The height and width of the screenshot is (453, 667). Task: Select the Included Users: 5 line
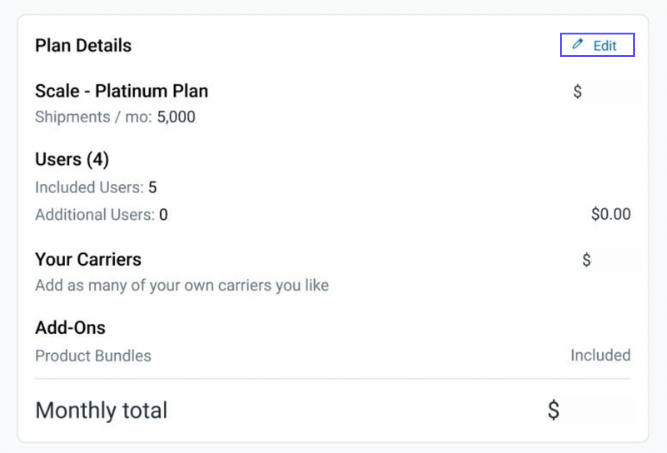(96, 187)
